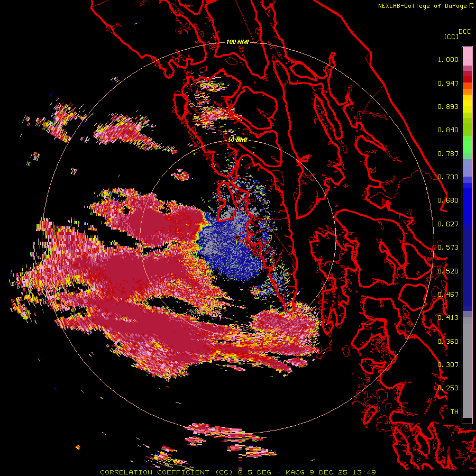Select the 0.253 scale value
Image resolution: width=476 pixels, height=476 pixels.
(x=448, y=388)
